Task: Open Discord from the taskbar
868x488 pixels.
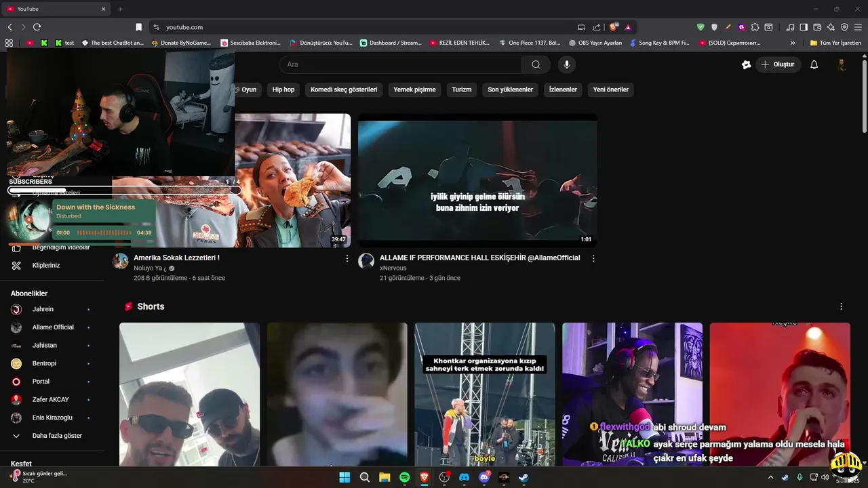Action: (464, 477)
